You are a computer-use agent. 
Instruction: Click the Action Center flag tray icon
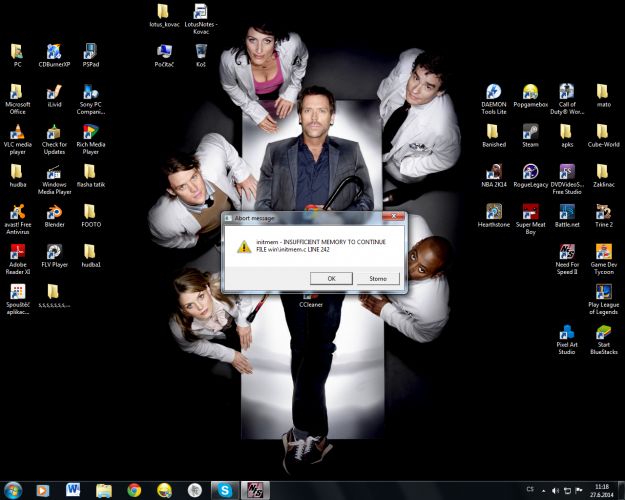click(x=579, y=491)
